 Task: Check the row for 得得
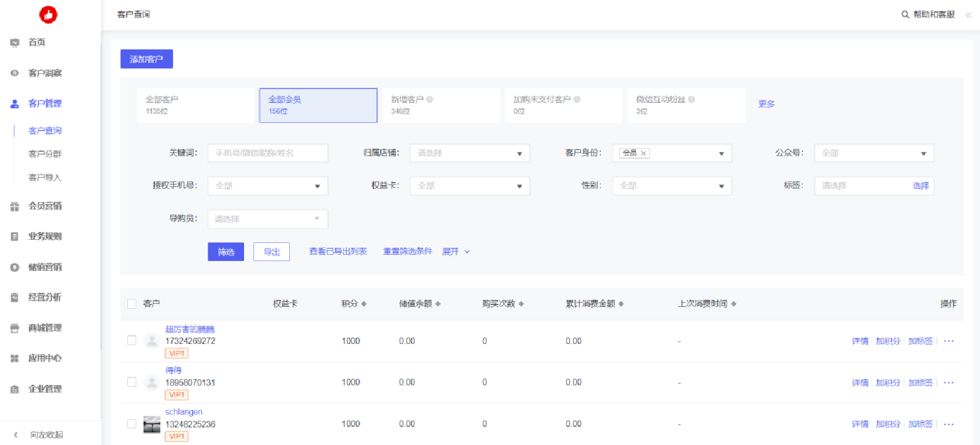coord(132,382)
